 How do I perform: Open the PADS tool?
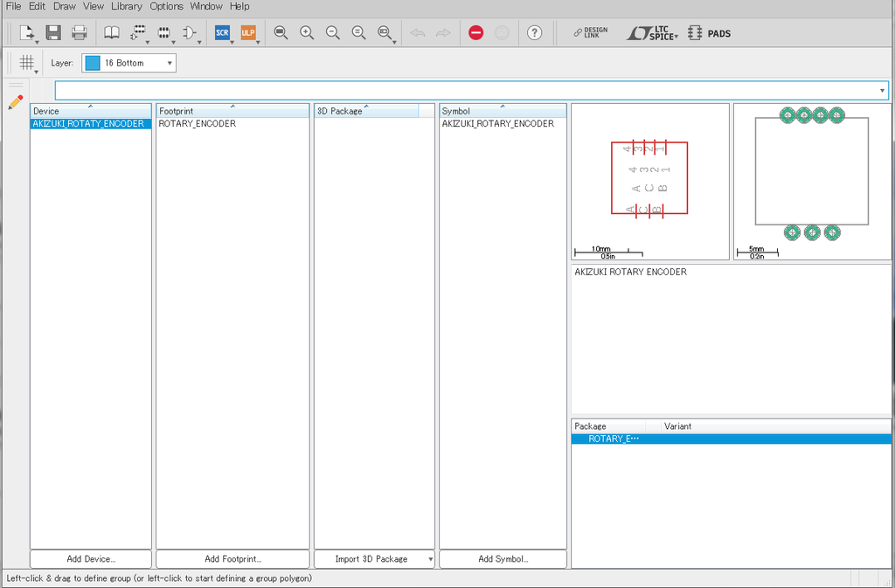click(x=710, y=33)
